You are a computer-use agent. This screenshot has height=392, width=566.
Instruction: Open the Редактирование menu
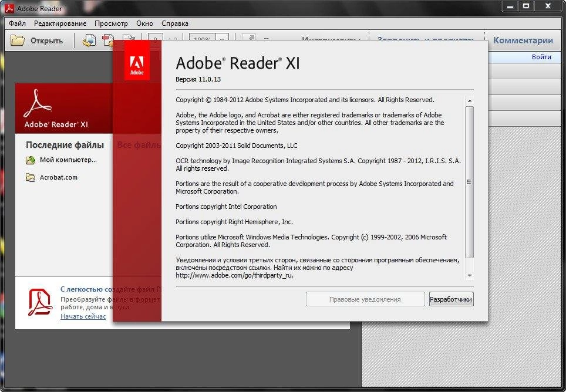tap(60, 23)
